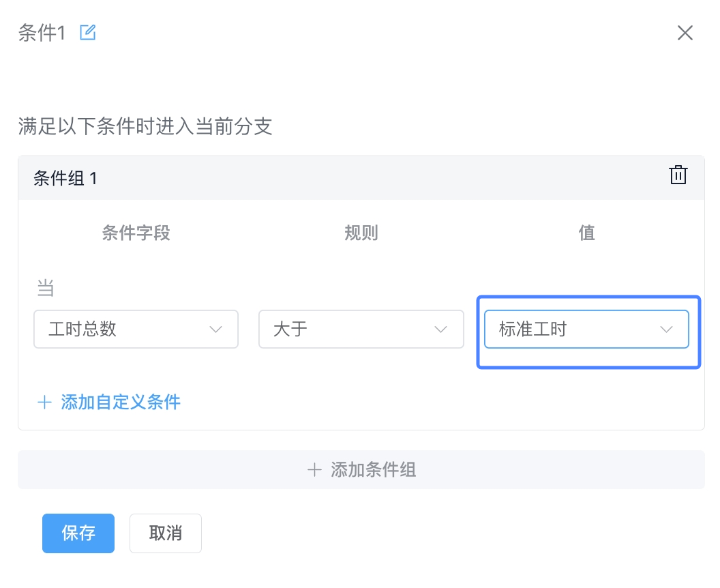Expand the chevron arrow of 大于 rule
This screenshot has height=588, width=720.
click(441, 329)
